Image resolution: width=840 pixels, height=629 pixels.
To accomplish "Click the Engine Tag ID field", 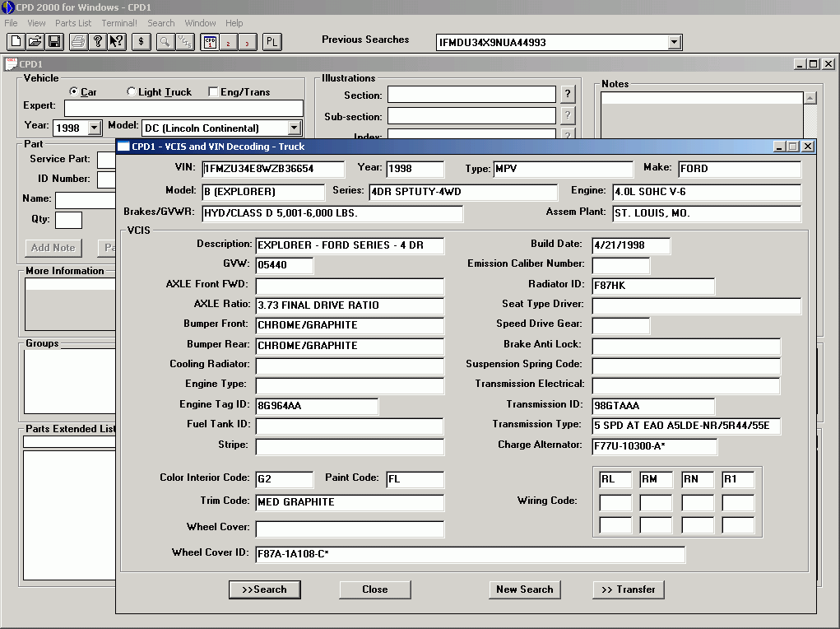I will 317,406.
